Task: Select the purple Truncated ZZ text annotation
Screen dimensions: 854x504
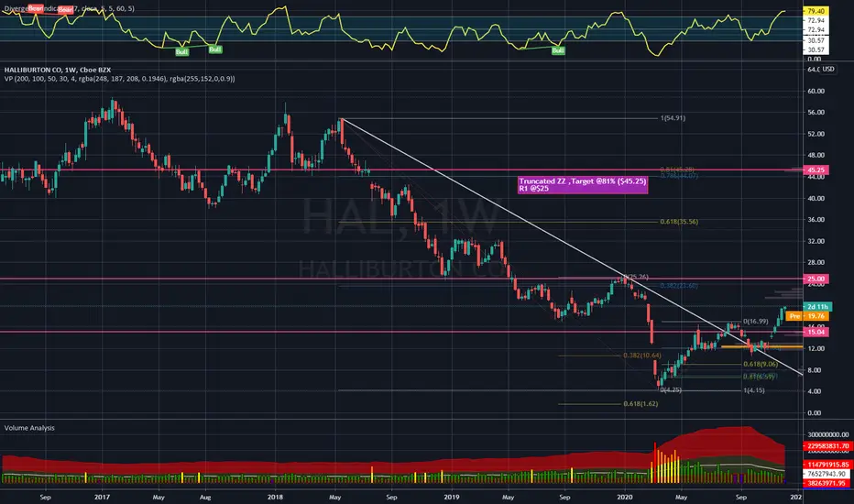Action: (583, 185)
